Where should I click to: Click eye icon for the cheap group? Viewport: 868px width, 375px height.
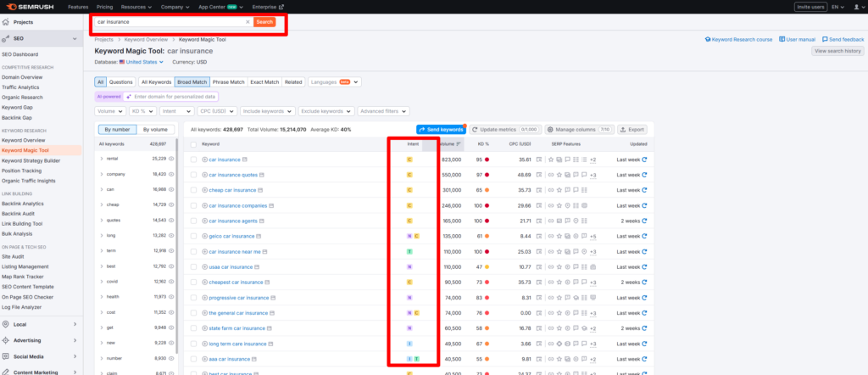[171, 205]
